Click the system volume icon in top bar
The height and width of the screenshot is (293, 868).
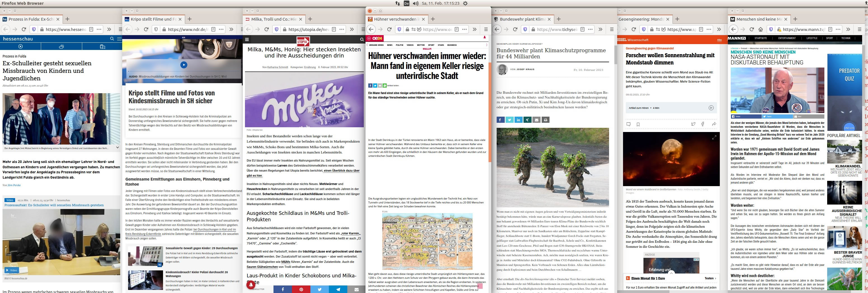point(416,3)
